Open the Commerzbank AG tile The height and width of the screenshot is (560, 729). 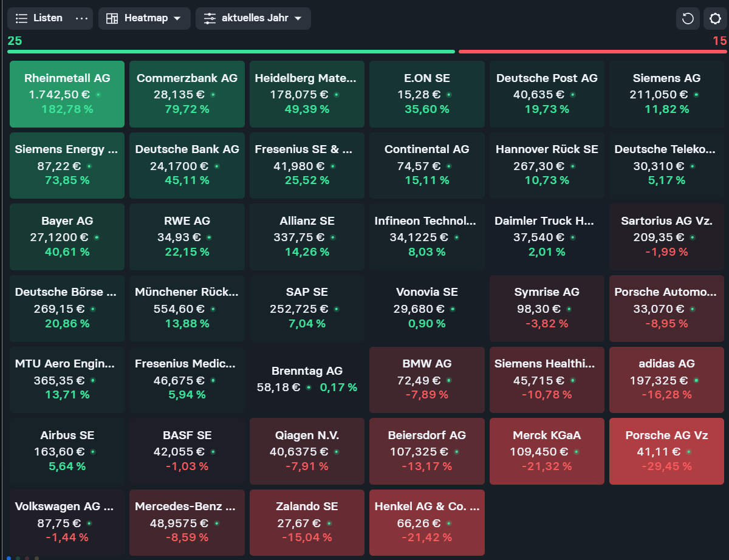(x=187, y=94)
